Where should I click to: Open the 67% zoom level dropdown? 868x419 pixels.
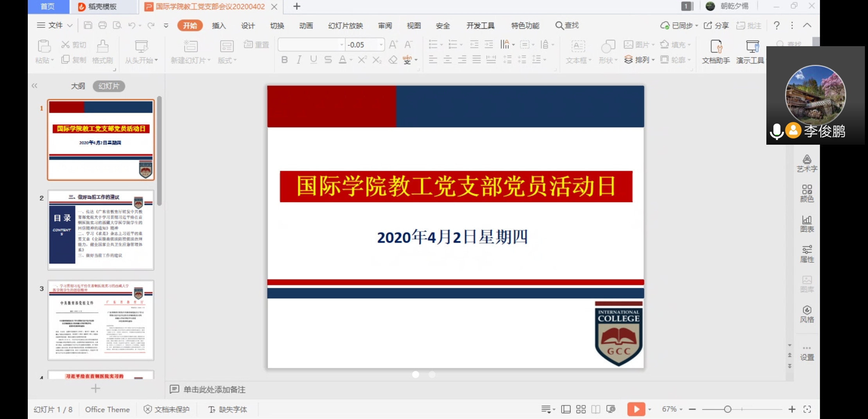[672, 409]
